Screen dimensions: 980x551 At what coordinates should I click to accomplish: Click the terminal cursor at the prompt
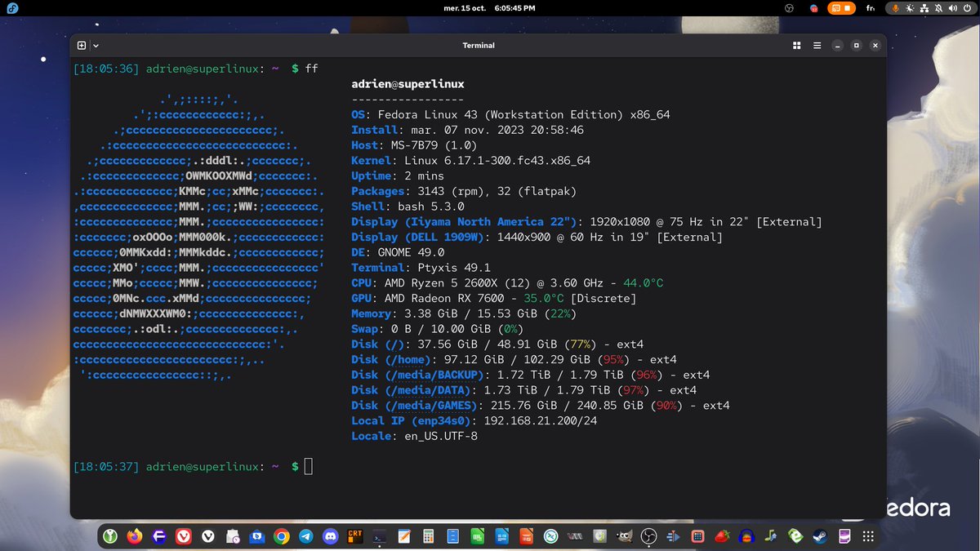pyautogui.click(x=309, y=466)
